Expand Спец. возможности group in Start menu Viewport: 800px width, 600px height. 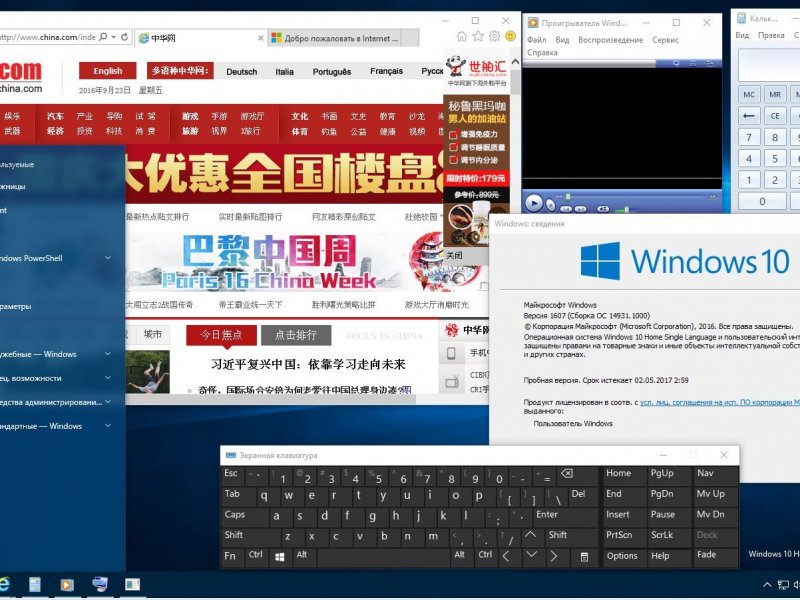coord(108,378)
